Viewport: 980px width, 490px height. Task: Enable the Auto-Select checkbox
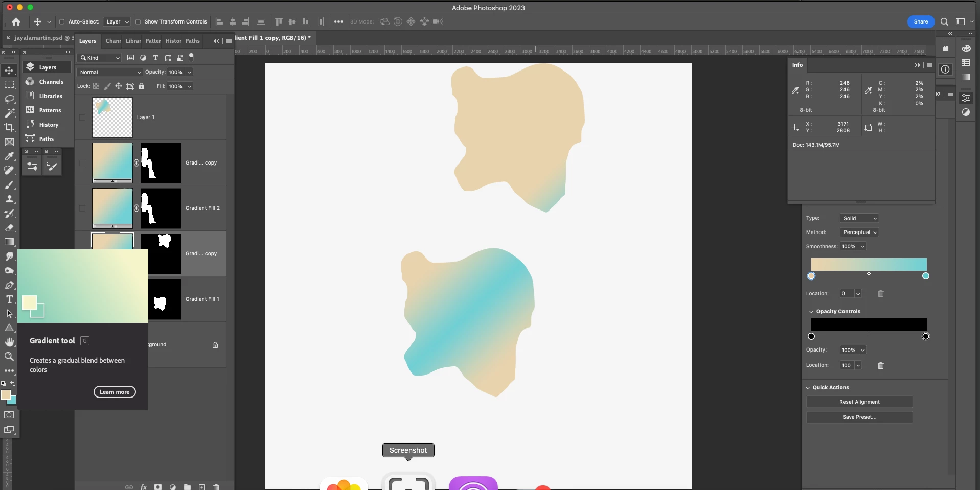pos(62,22)
